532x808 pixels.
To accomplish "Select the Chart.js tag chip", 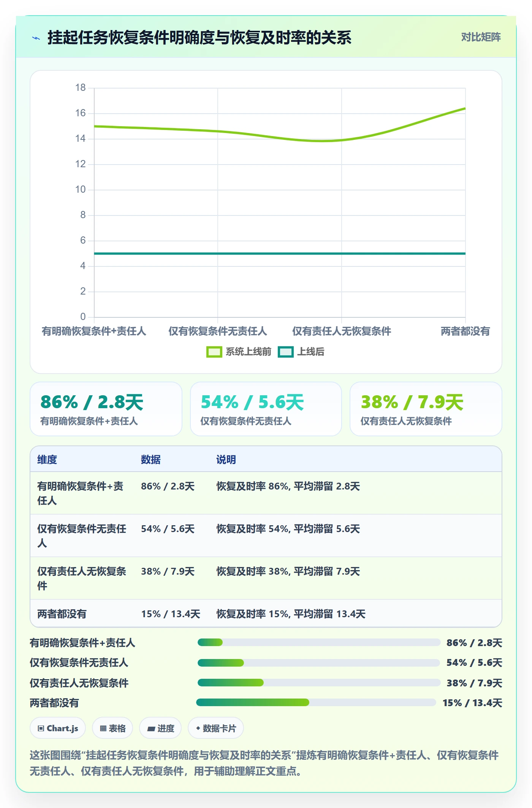I will pyautogui.click(x=58, y=728).
